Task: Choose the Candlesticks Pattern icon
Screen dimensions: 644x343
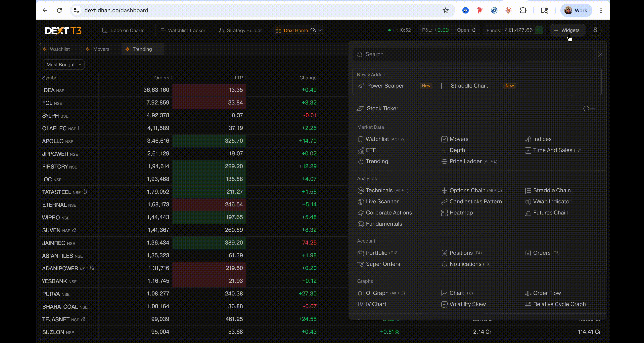Action: 444,202
